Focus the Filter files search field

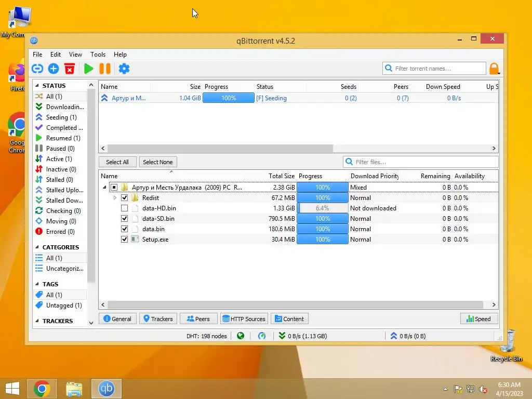421,162
